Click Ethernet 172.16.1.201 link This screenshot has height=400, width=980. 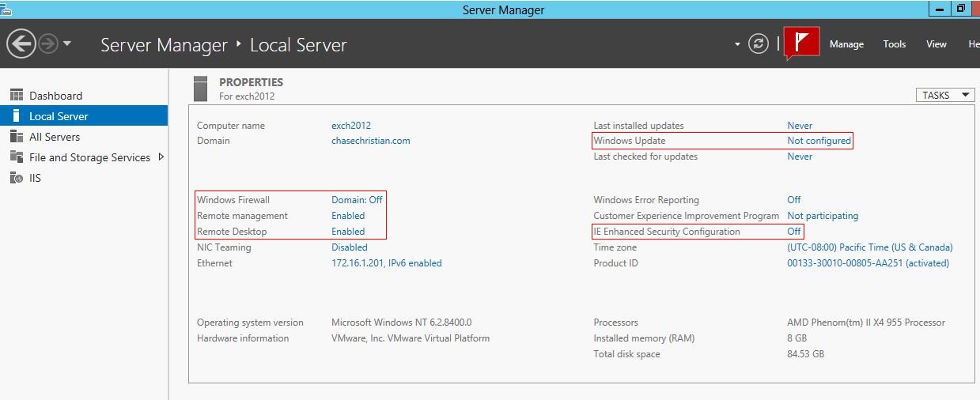[x=387, y=263]
